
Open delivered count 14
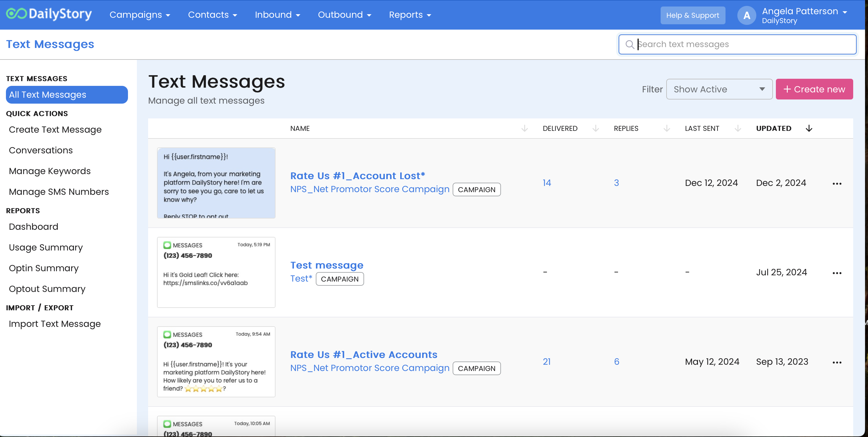[x=547, y=183]
